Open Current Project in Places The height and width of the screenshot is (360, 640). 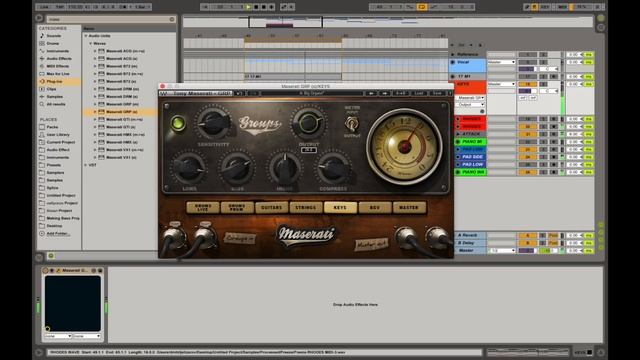[x=60, y=142]
